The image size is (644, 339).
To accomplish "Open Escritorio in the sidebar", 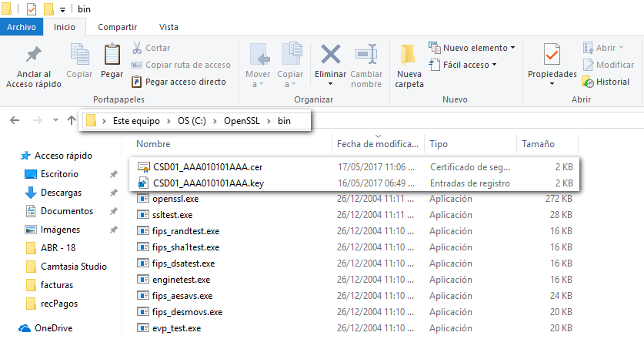I will coord(59,174).
